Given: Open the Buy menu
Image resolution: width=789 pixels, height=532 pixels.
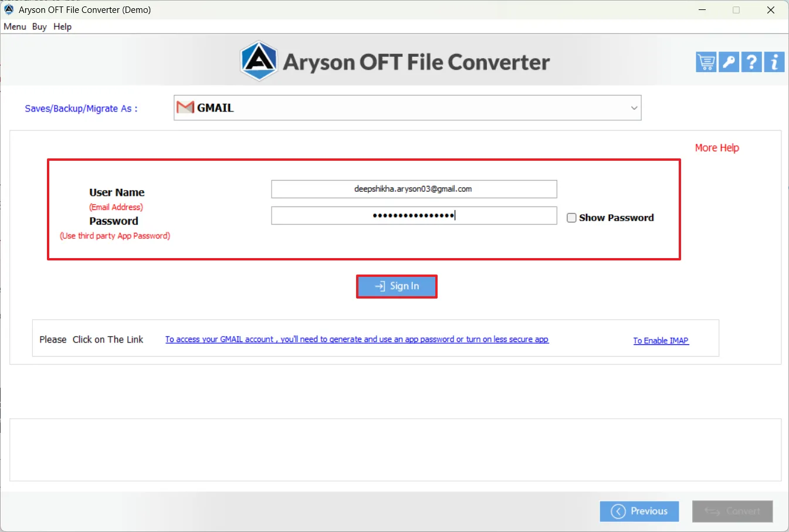Looking at the screenshot, I should 39,27.
